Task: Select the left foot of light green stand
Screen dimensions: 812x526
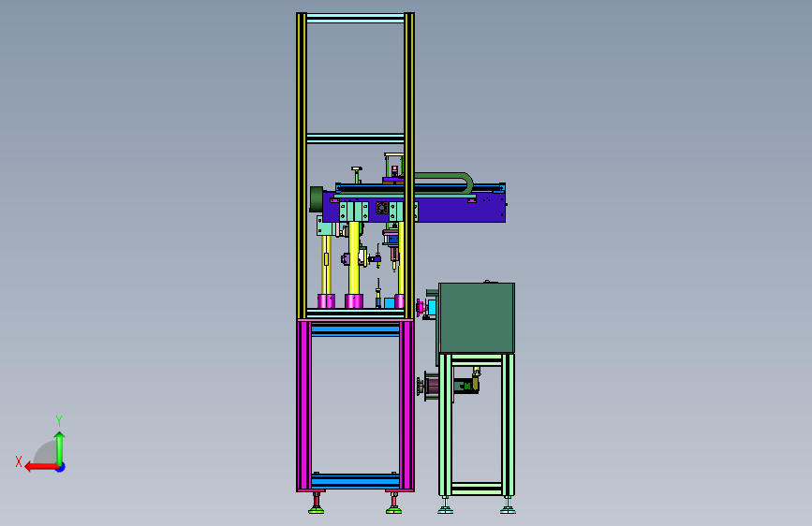Action: [x=446, y=505]
